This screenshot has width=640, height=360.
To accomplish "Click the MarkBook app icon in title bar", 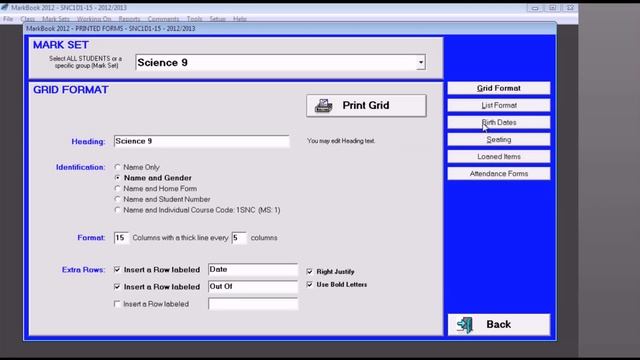I will click(x=5, y=7).
